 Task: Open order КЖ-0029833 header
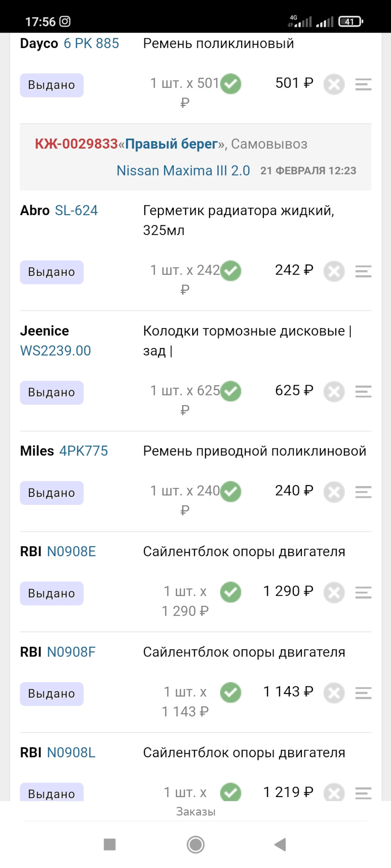coord(76,144)
